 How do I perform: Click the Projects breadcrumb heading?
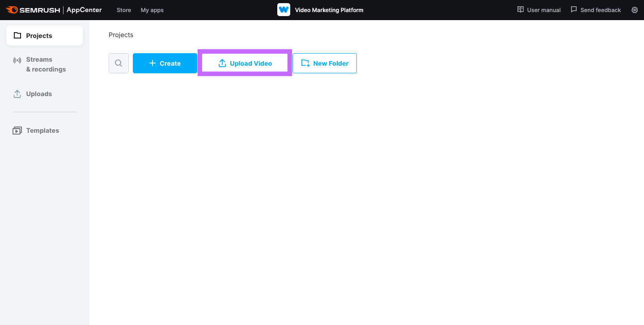[121, 35]
